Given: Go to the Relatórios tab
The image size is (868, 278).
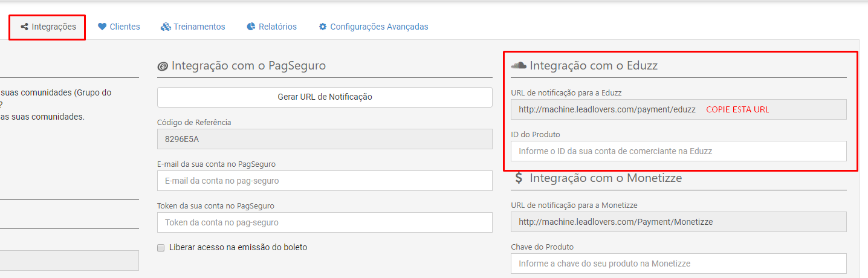Looking at the screenshot, I should click(272, 27).
